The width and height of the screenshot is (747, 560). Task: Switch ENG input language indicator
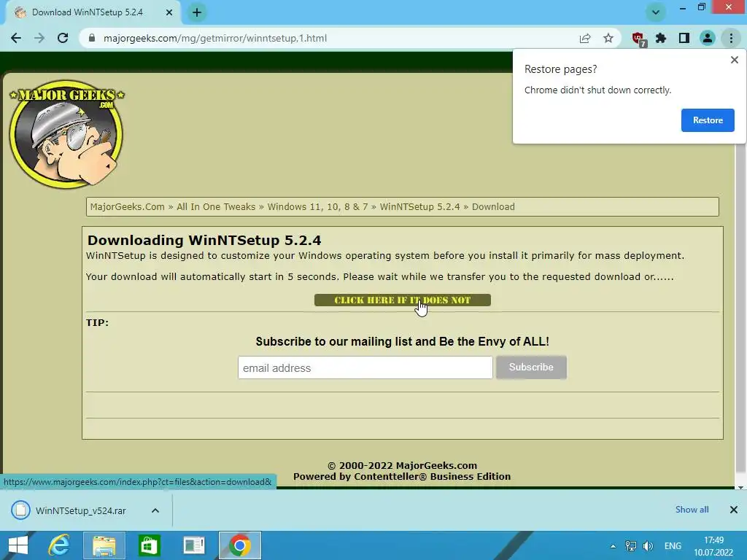coord(673,546)
